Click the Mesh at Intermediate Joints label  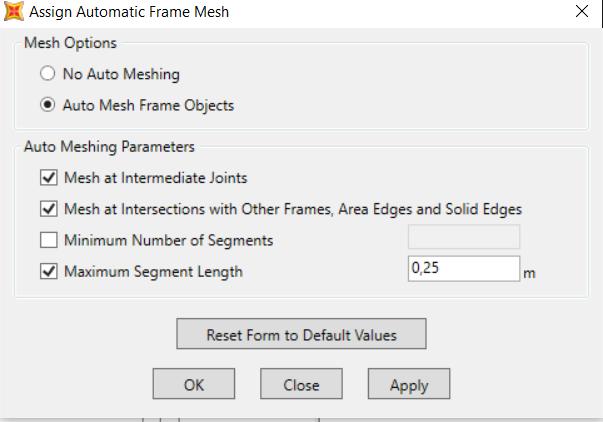pos(155,178)
